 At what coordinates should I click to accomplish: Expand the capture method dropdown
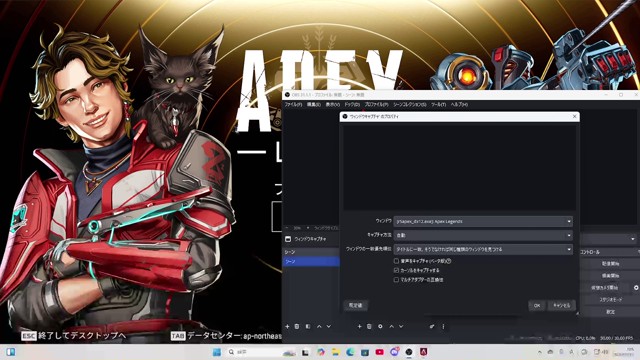(483, 235)
